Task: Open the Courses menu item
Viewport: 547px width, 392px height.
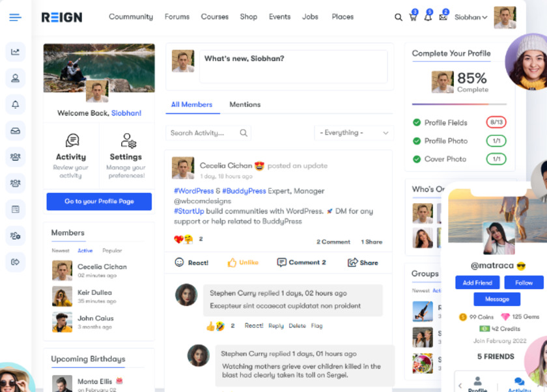Action: tap(214, 17)
